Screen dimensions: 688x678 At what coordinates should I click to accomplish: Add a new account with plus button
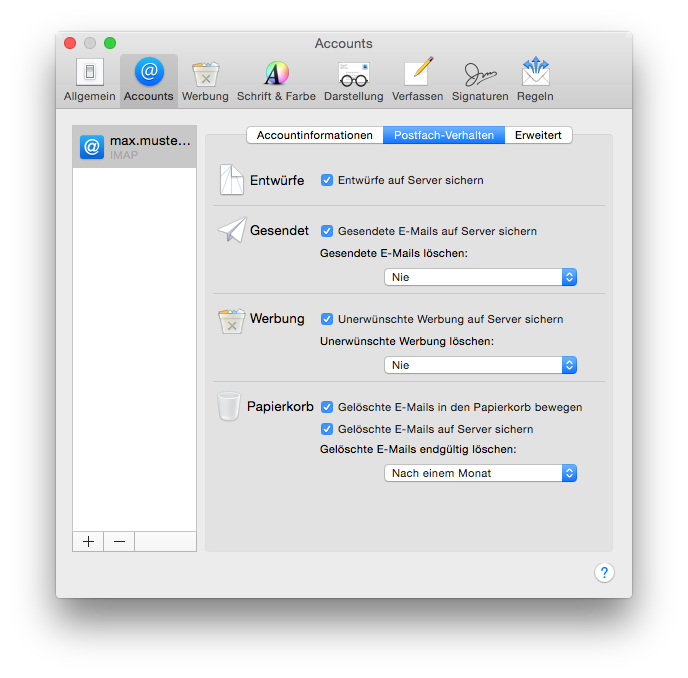point(88,542)
